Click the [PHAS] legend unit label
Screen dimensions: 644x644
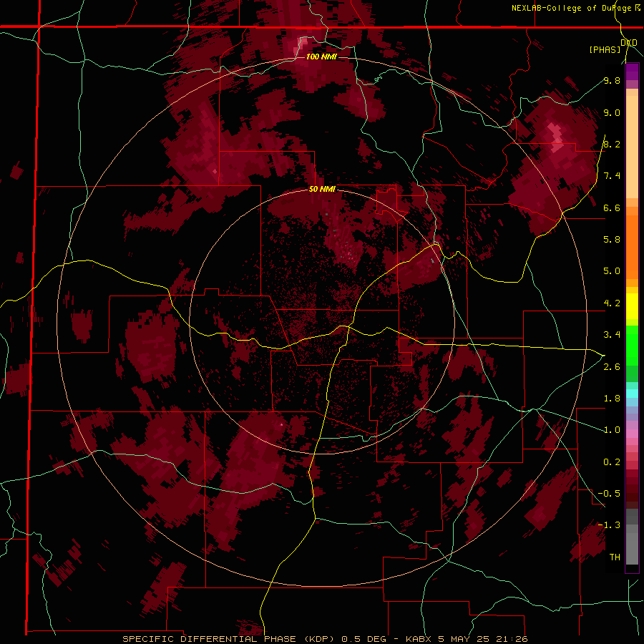605,49
